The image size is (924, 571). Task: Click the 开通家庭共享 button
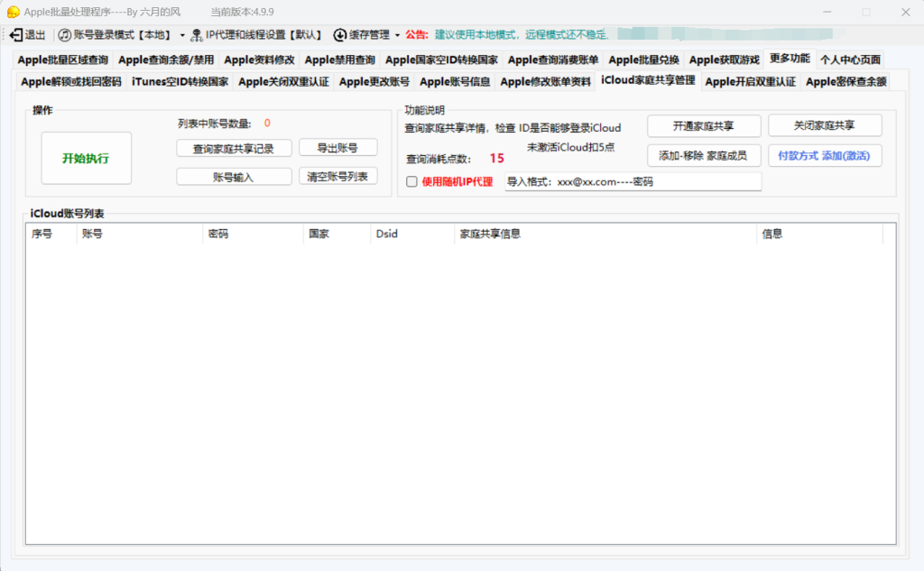click(x=703, y=125)
